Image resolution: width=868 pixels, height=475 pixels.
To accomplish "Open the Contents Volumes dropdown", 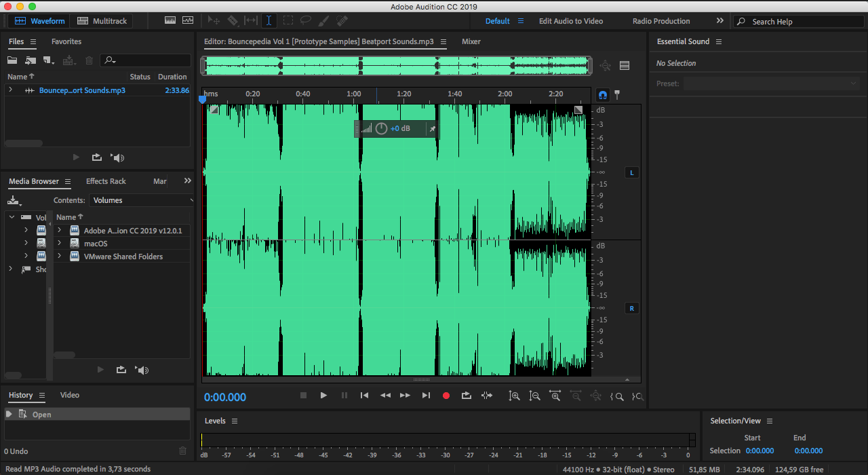I will 142,200.
